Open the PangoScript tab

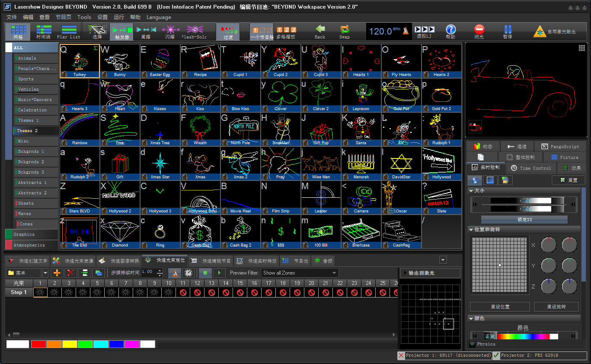560,146
